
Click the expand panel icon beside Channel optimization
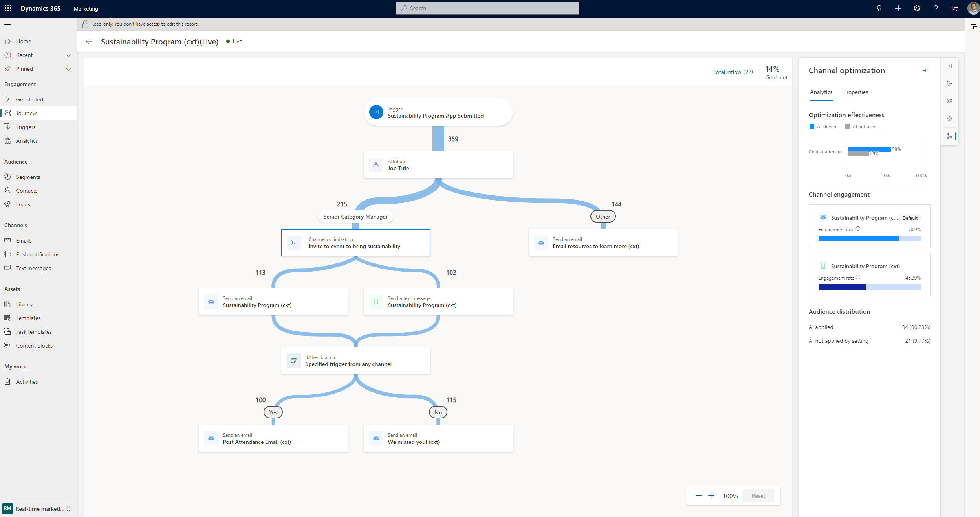pos(924,71)
